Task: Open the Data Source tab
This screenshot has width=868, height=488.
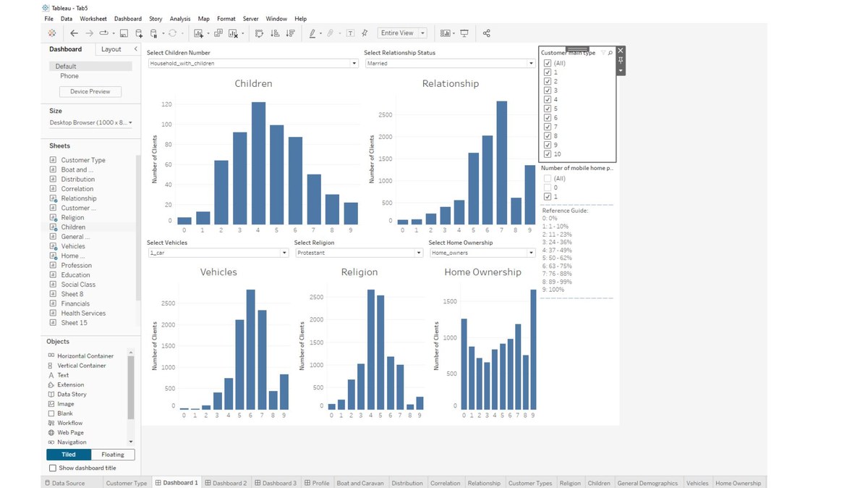Action: (x=64, y=483)
